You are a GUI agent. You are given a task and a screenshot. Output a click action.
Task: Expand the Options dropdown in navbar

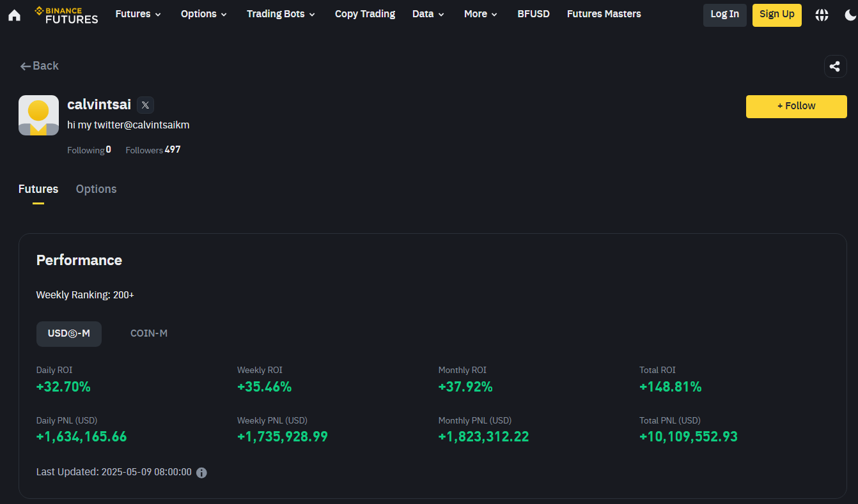click(x=204, y=14)
